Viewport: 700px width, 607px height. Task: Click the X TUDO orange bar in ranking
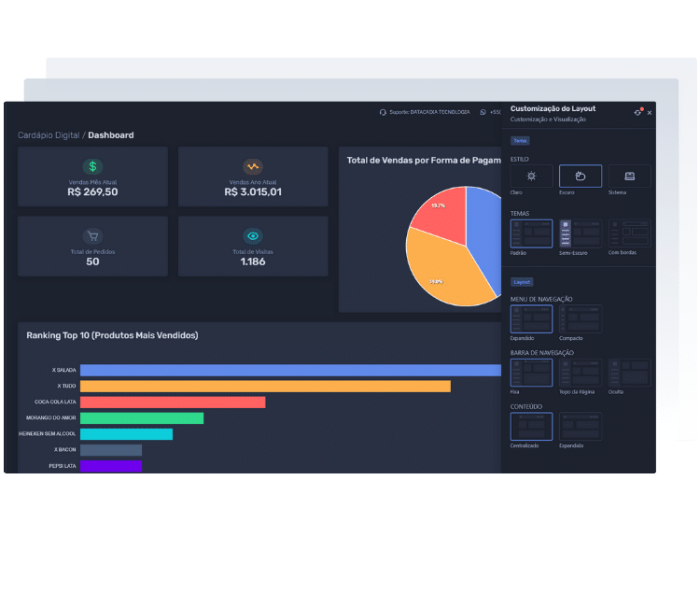pyautogui.click(x=265, y=386)
